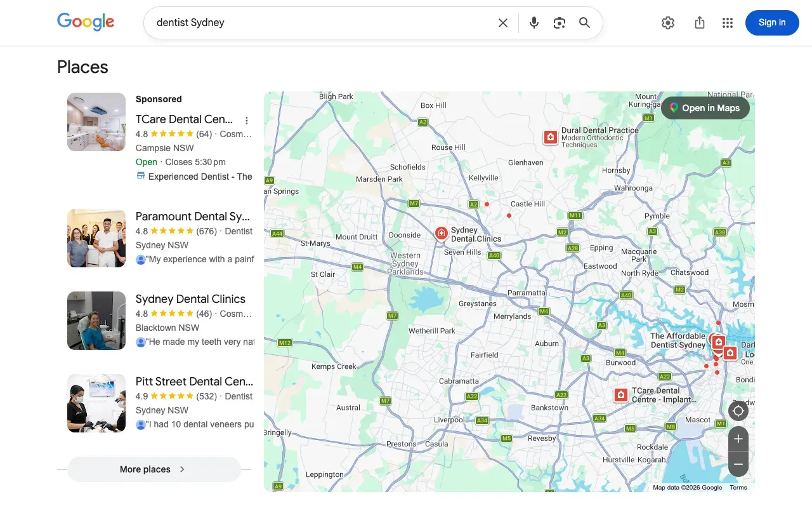Click TCare Dental Centre map pin
This screenshot has height=508, width=812.
[621, 395]
